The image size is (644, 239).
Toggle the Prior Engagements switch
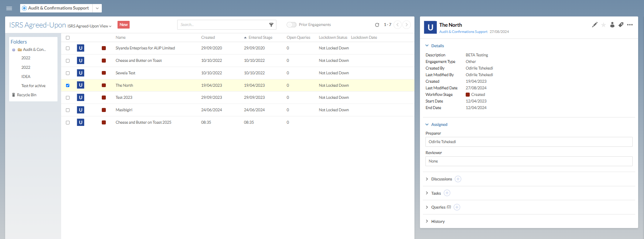(291, 25)
